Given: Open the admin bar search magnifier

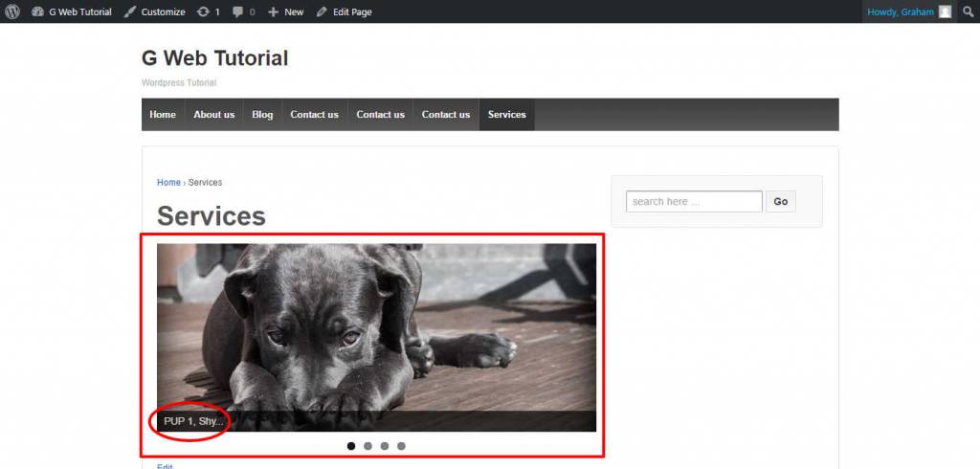Looking at the screenshot, I should (969, 11).
